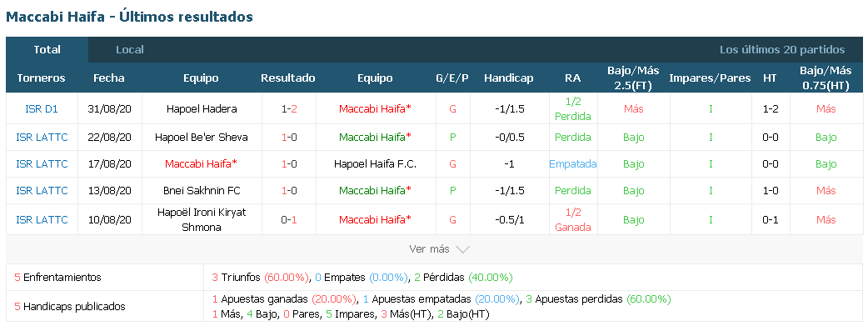The height and width of the screenshot is (326, 868).
Task: Click the Handicap column header
Action: click(509, 78)
